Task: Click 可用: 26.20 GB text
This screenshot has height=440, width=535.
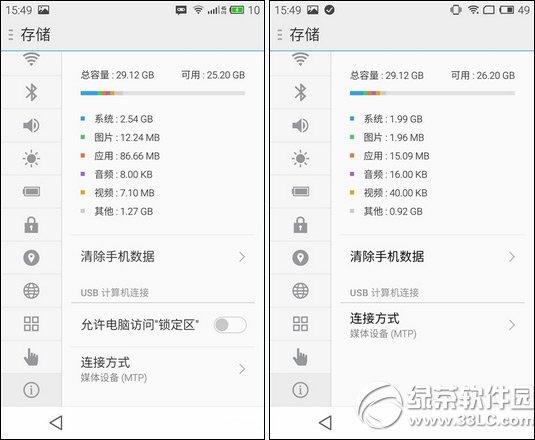Action: coord(483,75)
